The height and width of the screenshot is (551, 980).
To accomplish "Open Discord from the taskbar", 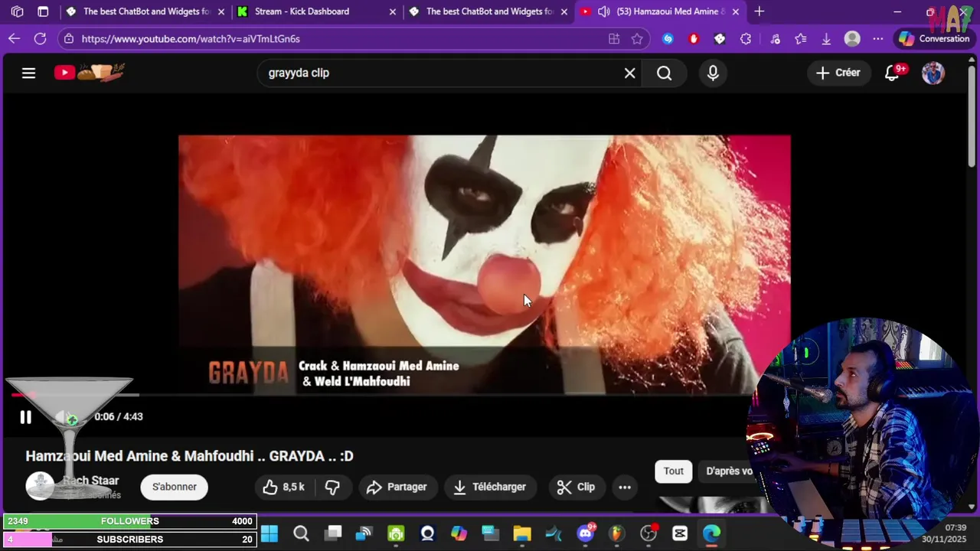I will click(586, 533).
